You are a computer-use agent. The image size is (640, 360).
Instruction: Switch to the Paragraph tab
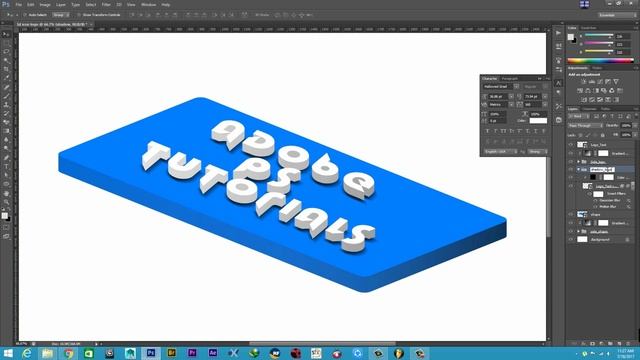(x=509, y=78)
